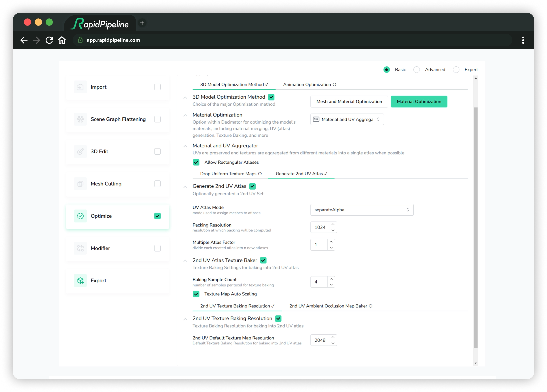Image resolution: width=547 pixels, height=392 pixels.
Task: Collapse the Material Optimization section chevron
Action: pyautogui.click(x=185, y=116)
